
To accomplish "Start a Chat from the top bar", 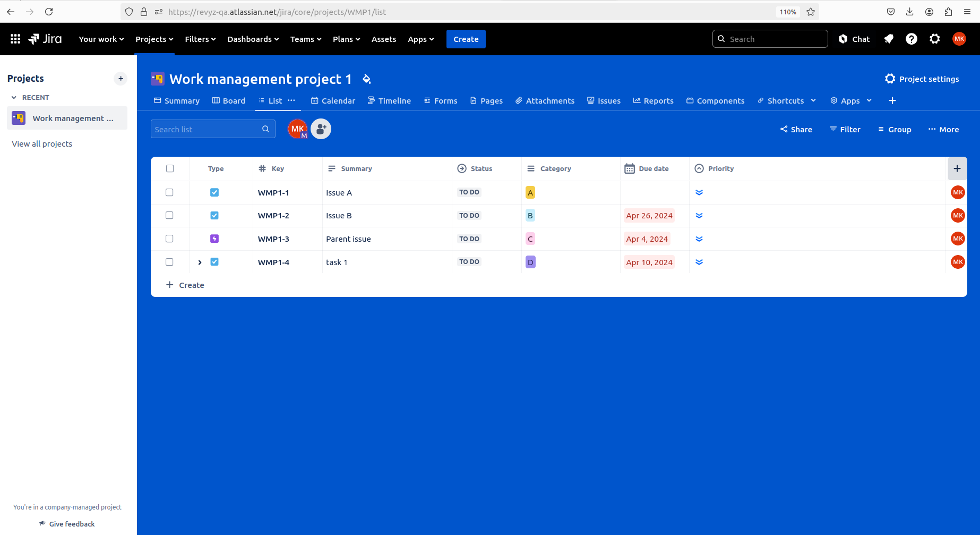I will coord(854,38).
